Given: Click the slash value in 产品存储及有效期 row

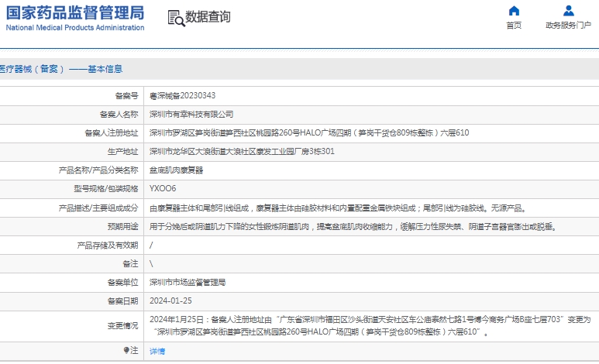Looking at the screenshot, I should click(151, 246).
